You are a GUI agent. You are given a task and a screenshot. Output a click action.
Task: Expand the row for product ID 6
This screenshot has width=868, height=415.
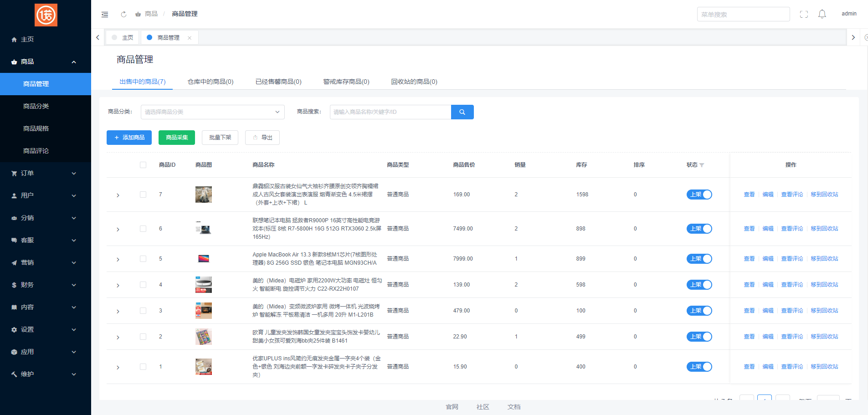click(x=118, y=229)
